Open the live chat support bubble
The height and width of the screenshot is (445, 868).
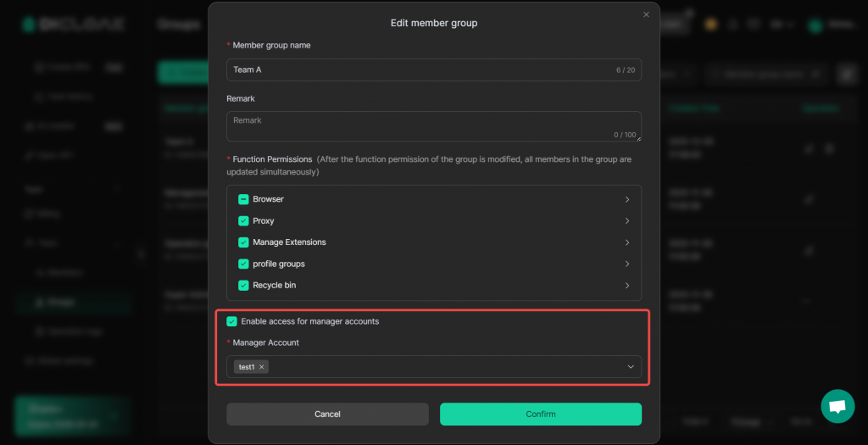tap(837, 406)
